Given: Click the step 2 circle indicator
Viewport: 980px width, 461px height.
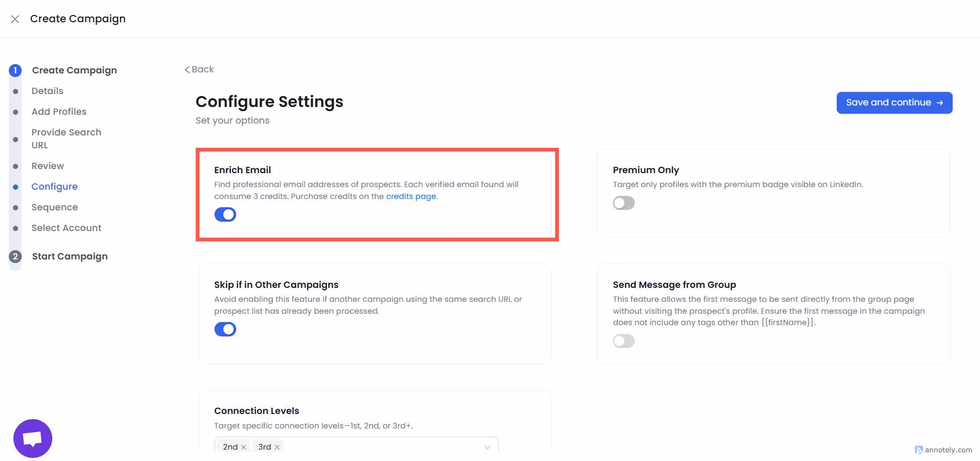Looking at the screenshot, I should pos(15,256).
